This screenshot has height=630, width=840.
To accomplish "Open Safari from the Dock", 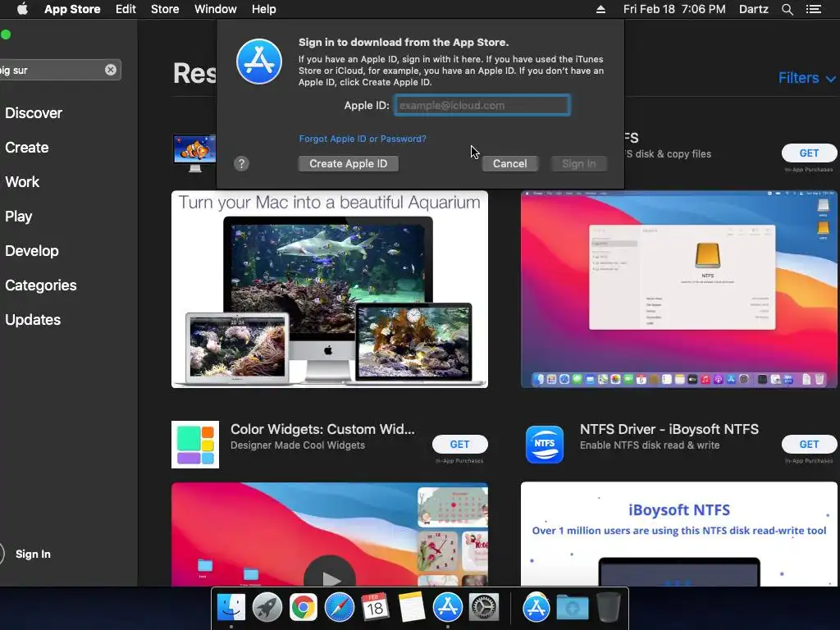I will click(x=339, y=608).
